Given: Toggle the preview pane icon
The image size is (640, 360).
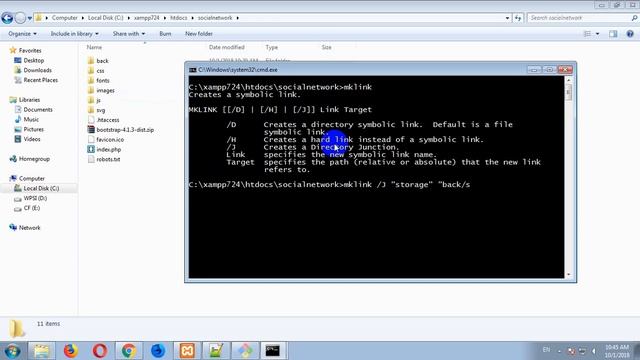Looking at the screenshot, I should tap(613, 34).
